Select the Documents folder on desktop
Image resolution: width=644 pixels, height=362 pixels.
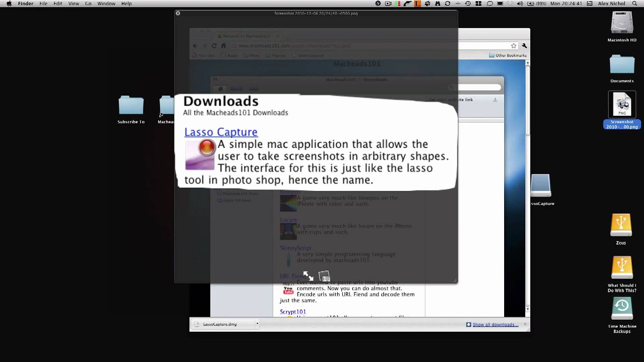coord(622,68)
